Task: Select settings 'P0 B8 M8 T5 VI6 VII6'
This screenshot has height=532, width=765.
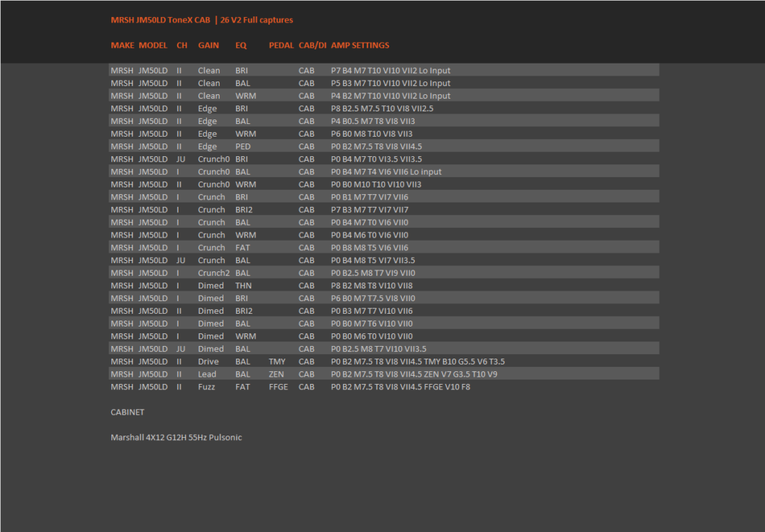Action: (x=369, y=248)
